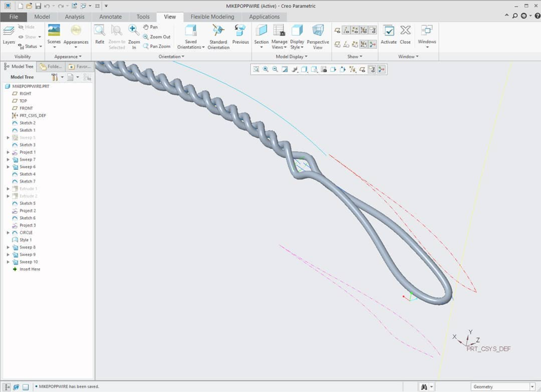
Task: Toggle plane display on or off
Action: coord(337,30)
